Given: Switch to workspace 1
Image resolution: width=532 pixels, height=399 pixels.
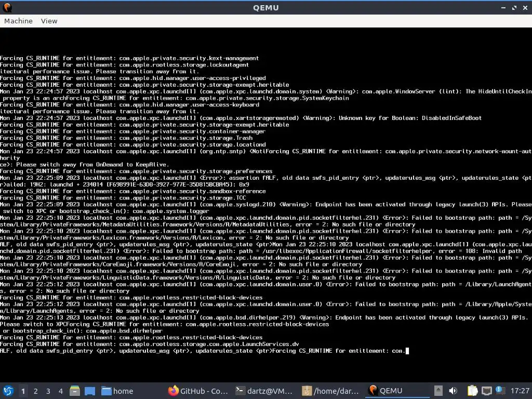Looking at the screenshot, I should point(23,391).
